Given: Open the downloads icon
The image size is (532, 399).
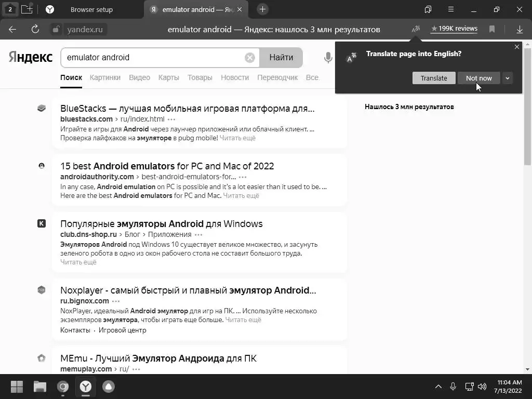Looking at the screenshot, I should tap(520, 30).
